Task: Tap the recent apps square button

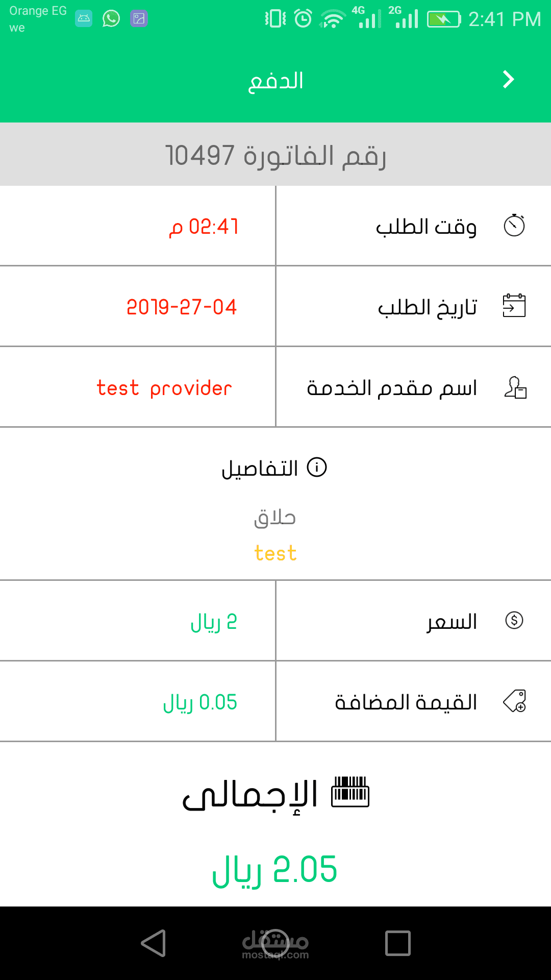Action: 398,943
